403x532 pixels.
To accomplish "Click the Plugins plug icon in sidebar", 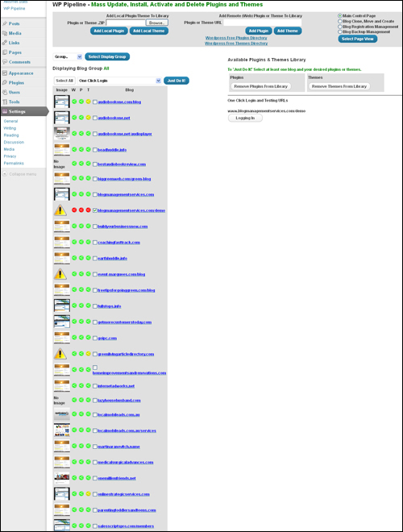I will point(5,82).
